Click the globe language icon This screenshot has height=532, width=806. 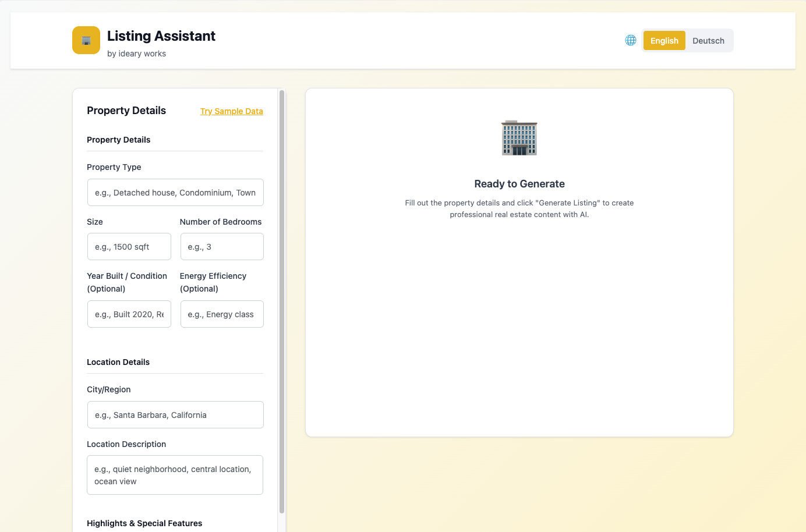631,40
